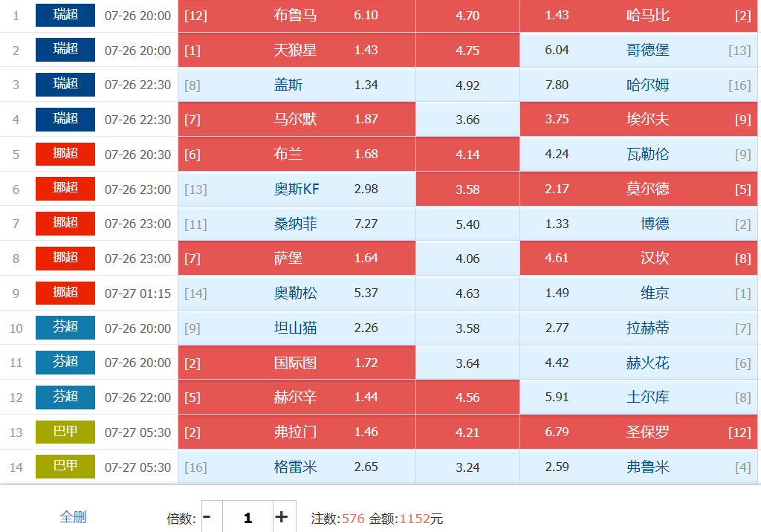Viewport: 761px width, 532px height.
Task: Deselect home win 赫尔辛 1.44
Action: tap(297, 398)
